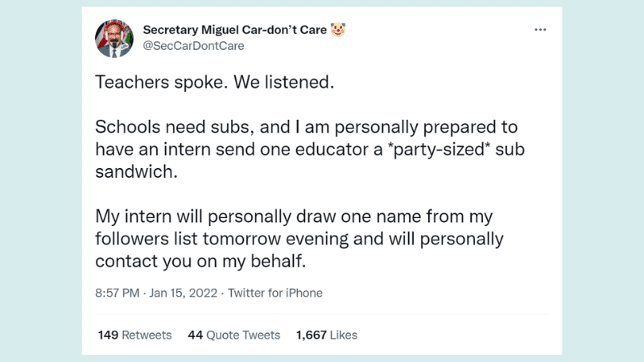Show the 44 Quote Tweets
Image resolution: width=644 pixels, height=362 pixels.
(x=233, y=335)
